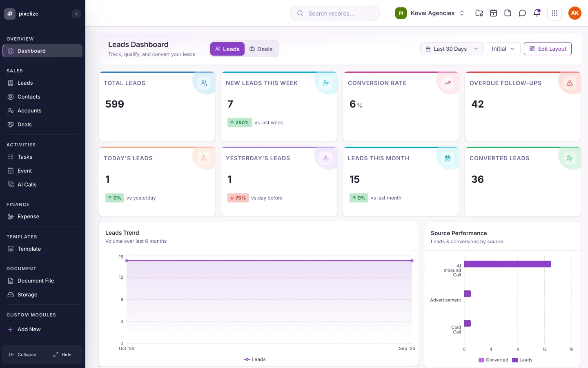The width and height of the screenshot is (588, 368).
Task: Click the Total Leads card people icon
Action: [204, 83]
